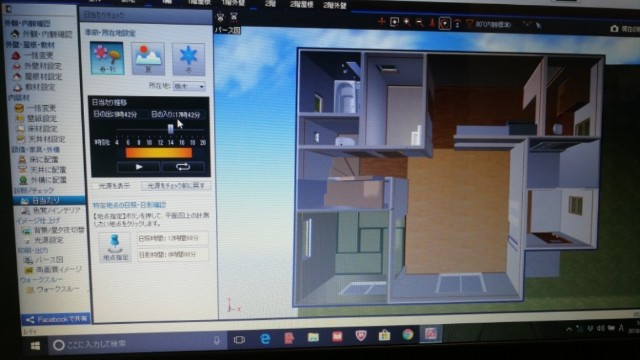The height and width of the screenshot is (360, 640).
Task: Open 床材設定 in sidebar
Action: tap(37, 129)
